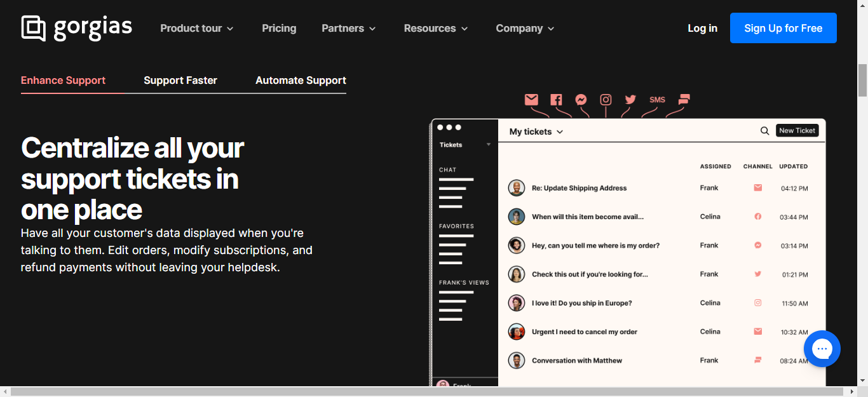Click the vertical scrollbar thumb
The width and height of the screenshot is (868, 397).
click(x=862, y=80)
